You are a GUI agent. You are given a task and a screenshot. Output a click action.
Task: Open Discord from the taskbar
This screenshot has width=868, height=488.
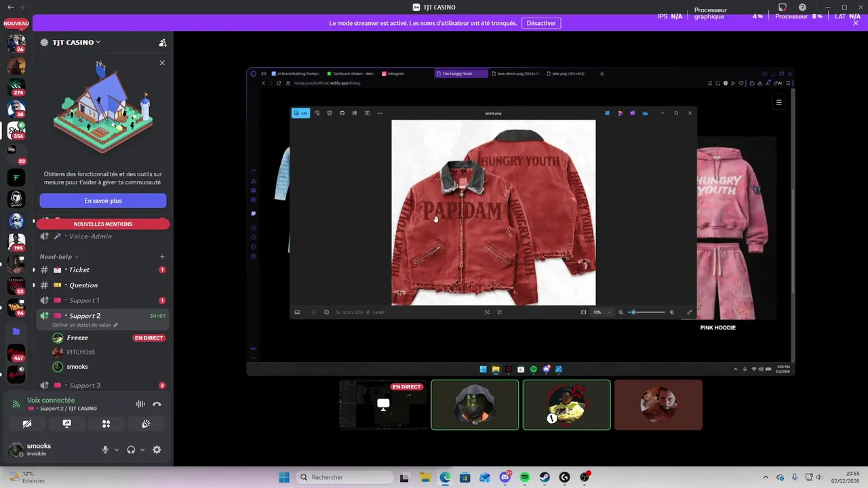[x=505, y=477]
